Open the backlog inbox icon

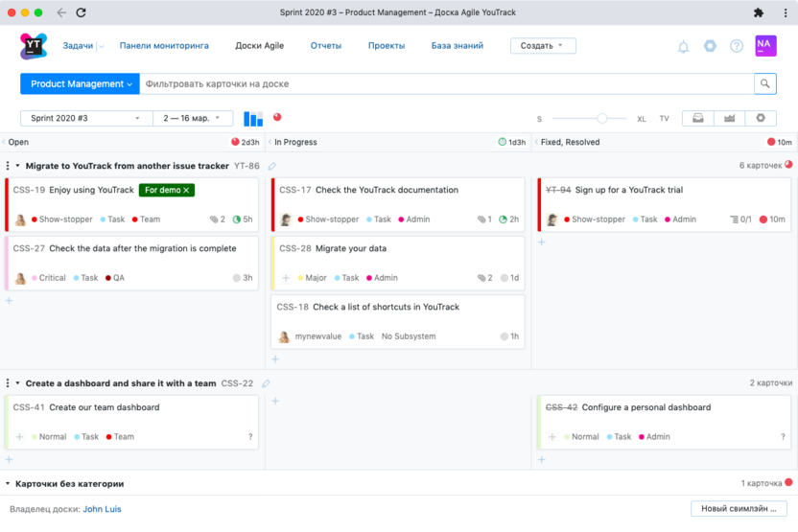pyautogui.click(x=697, y=118)
